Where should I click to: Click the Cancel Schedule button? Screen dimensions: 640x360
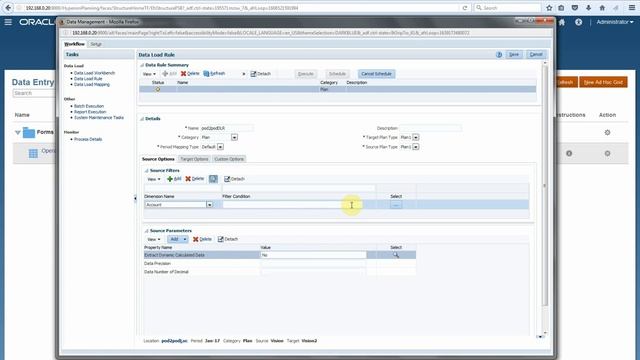coord(376,74)
